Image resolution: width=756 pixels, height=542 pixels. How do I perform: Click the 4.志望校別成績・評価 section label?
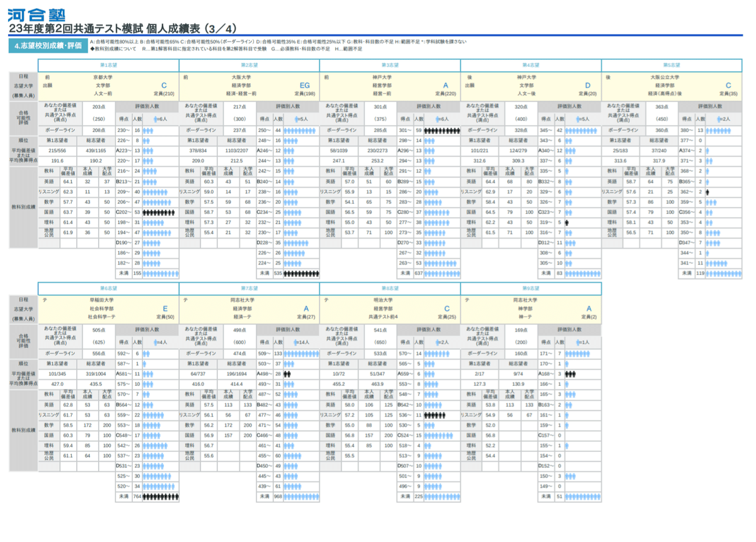[x=48, y=46]
